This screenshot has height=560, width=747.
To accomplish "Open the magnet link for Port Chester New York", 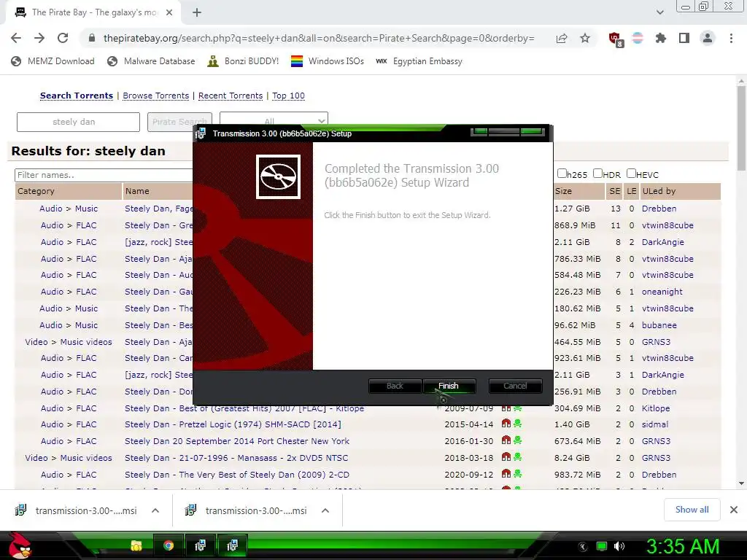I will tap(506, 440).
